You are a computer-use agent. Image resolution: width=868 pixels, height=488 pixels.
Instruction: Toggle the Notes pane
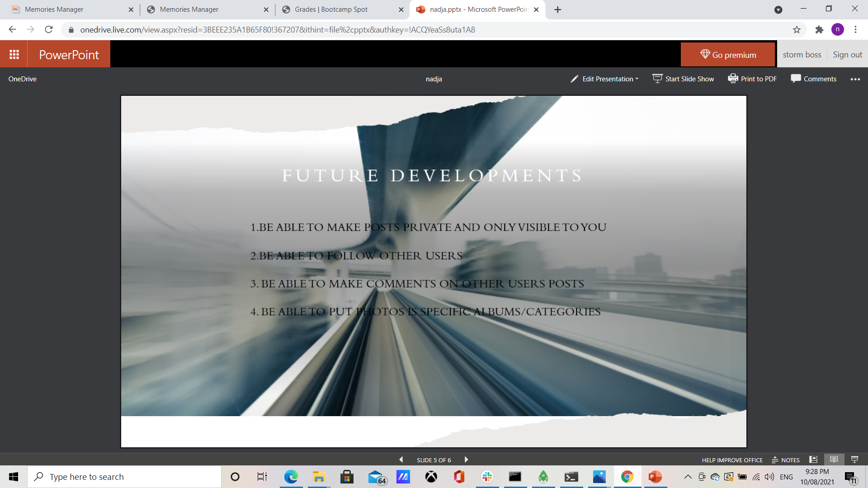pyautogui.click(x=786, y=460)
